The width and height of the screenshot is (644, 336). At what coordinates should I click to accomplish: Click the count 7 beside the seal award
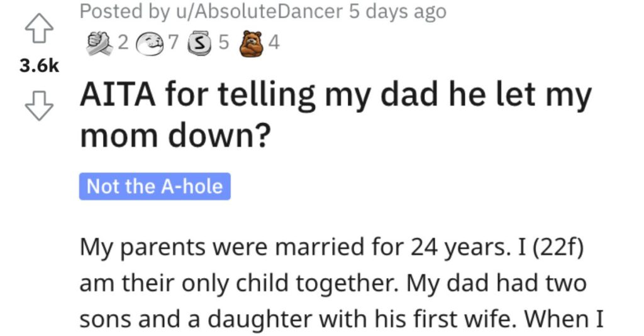(x=174, y=42)
